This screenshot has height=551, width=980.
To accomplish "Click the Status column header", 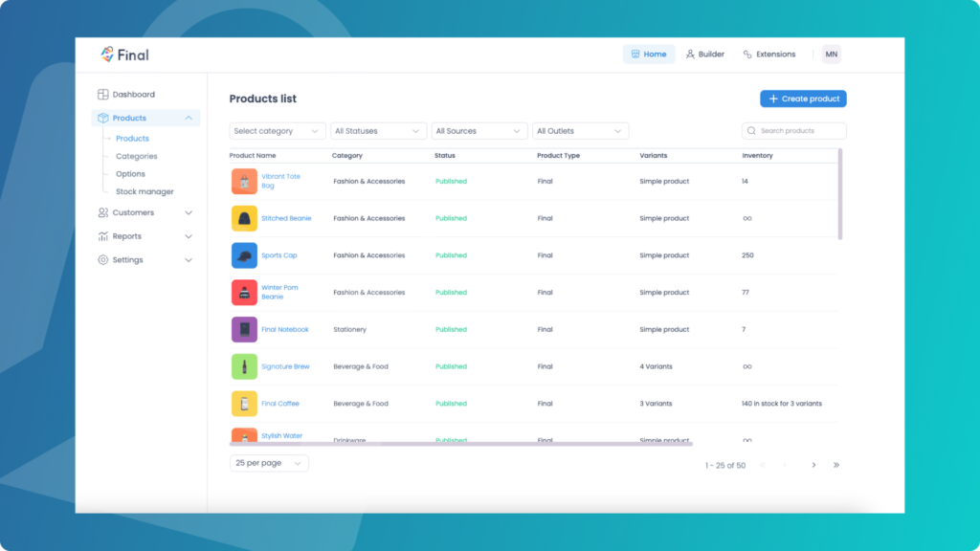I will click(x=445, y=156).
